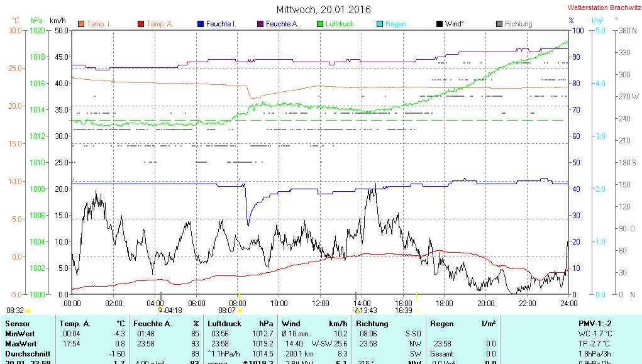Click the 08:07 time marker label
The width and height of the screenshot is (642, 364).
click(227, 310)
